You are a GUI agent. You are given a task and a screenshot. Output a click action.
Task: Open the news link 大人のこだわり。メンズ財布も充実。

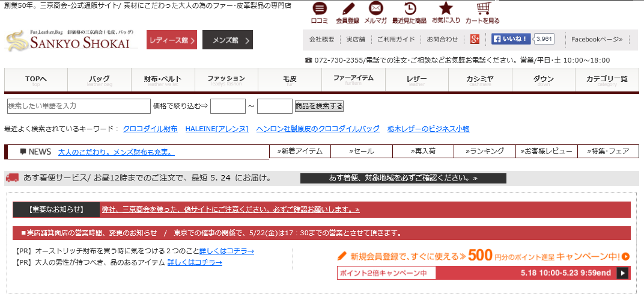(x=116, y=152)
